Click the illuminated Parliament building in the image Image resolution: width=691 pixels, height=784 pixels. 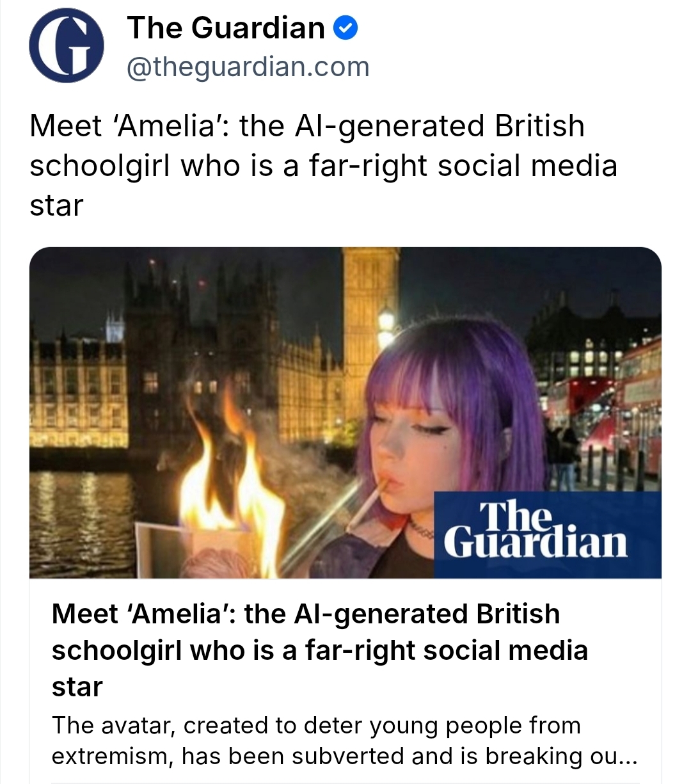(x=77, y=397)
